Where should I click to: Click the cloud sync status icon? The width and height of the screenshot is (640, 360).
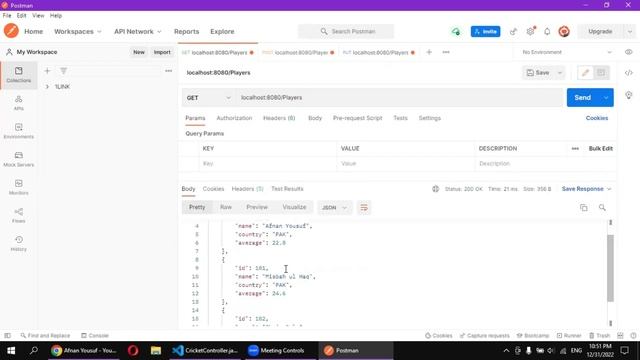456,31
